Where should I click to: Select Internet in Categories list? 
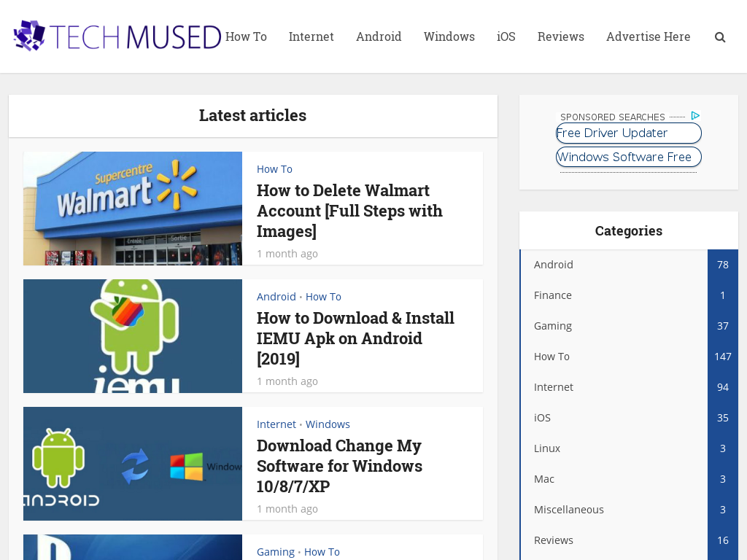coord(554,387)
